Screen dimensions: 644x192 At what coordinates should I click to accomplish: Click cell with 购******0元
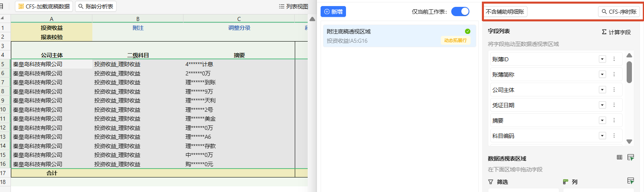[239, 164]
